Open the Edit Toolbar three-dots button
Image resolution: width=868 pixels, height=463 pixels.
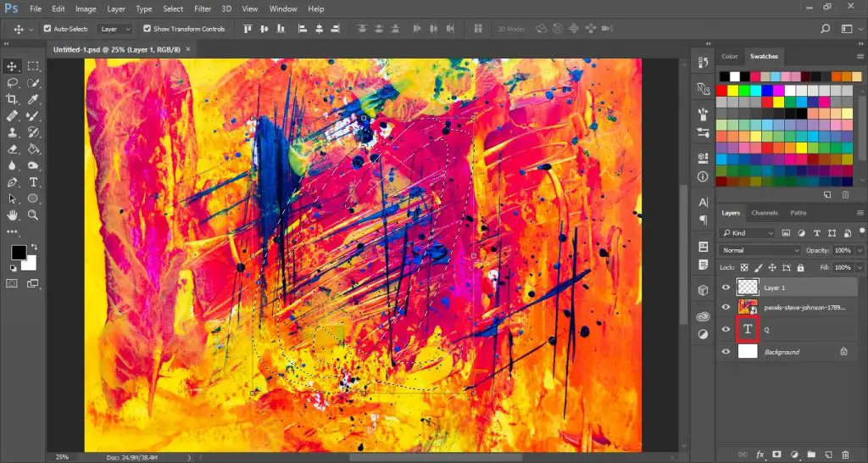pyautogui.click(x=12, y=231)
